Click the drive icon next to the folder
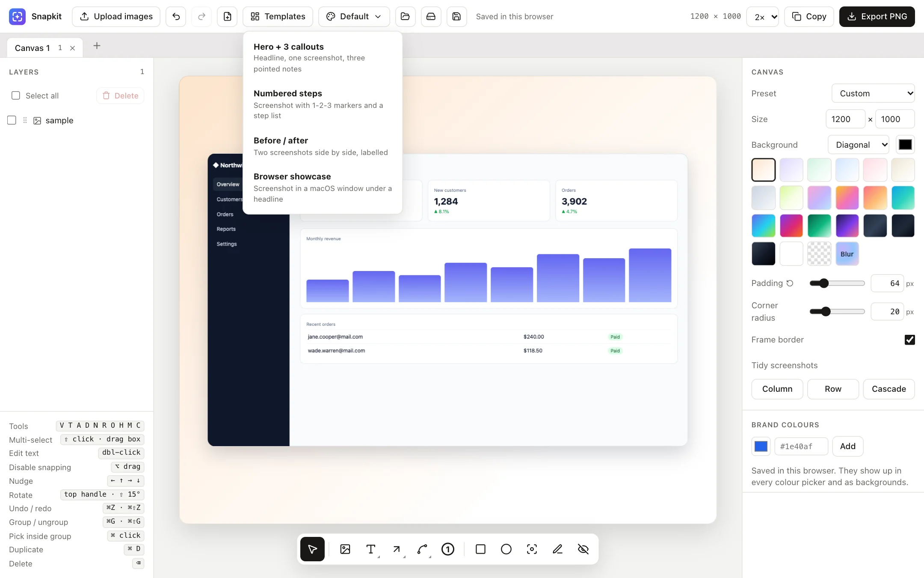The height and width of the screenshot is (578, 924). (431, 16)
